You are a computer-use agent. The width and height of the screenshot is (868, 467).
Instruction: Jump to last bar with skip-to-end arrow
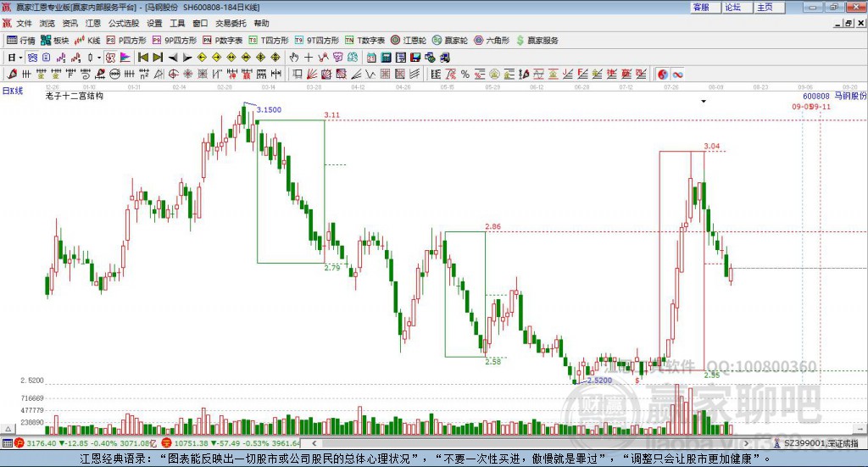point(158,58)
